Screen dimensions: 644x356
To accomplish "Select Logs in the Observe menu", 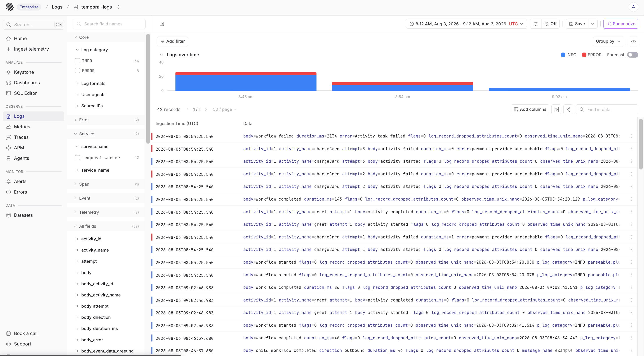I will 34,116.
